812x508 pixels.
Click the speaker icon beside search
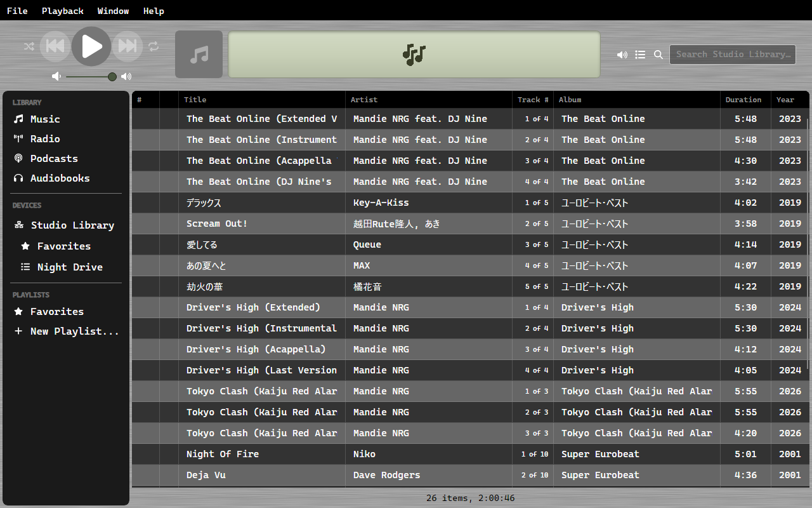pyautogui.click(x=622, y=55)
